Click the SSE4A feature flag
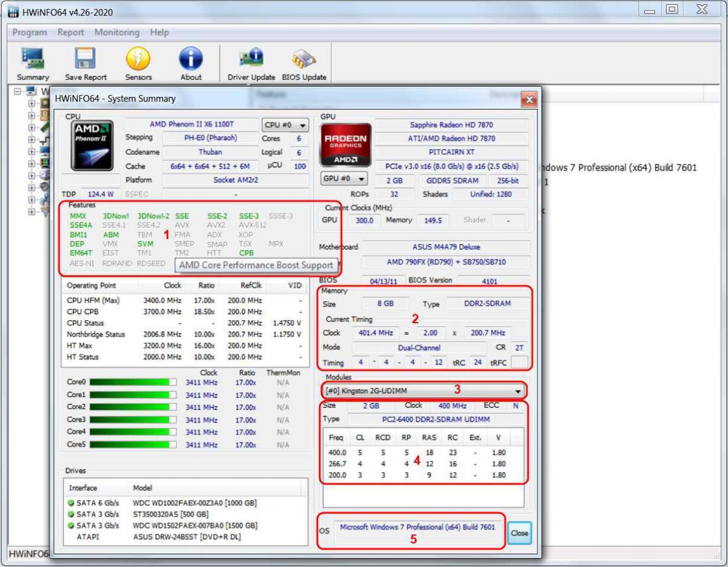The image size is (728, 567). (81, 225)
